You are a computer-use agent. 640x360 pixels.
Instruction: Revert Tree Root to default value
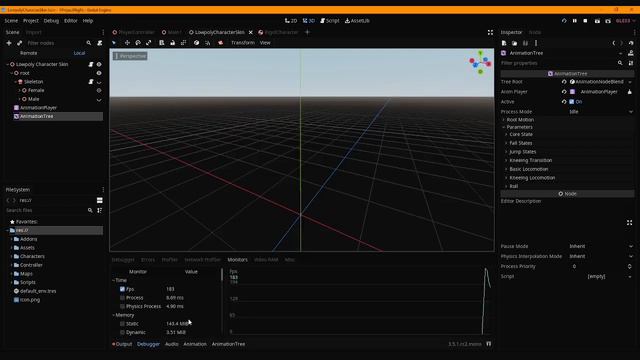[x=564, y=82]
